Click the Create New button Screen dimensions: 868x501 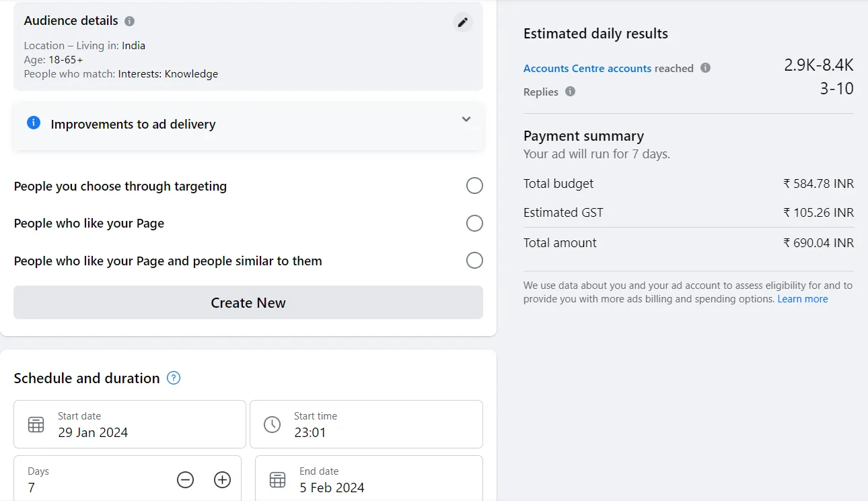(x=248, y=302)
